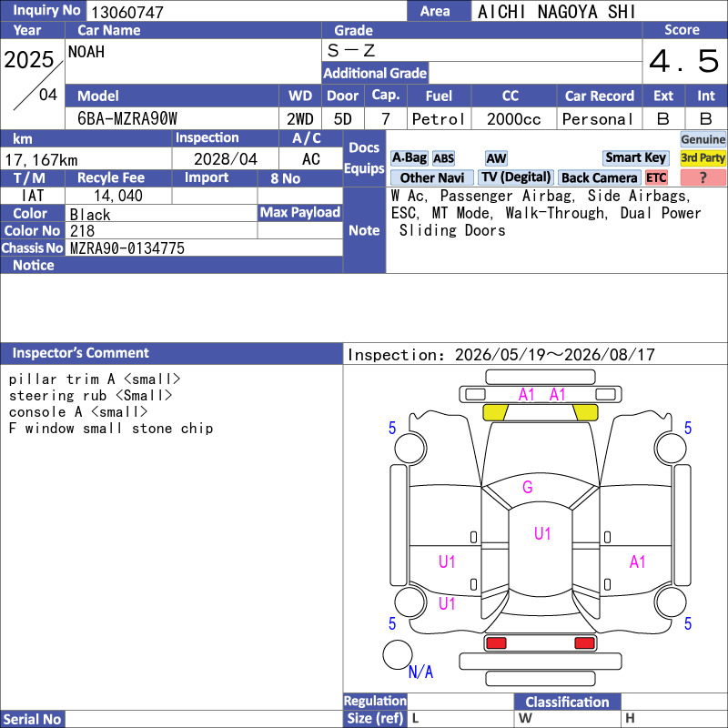Toggle the Genuine navigation label
The image size is (728, 728).
tap(703, 139)
